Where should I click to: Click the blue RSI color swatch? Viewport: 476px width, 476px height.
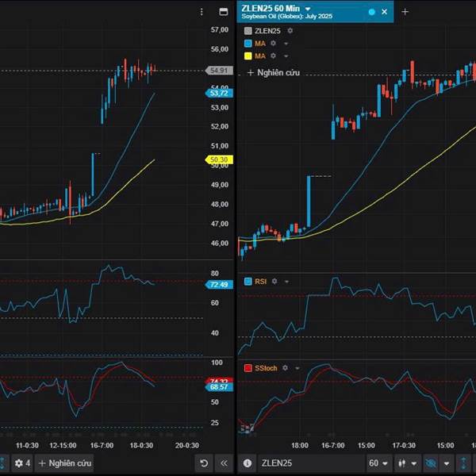[x=248, y=282]
